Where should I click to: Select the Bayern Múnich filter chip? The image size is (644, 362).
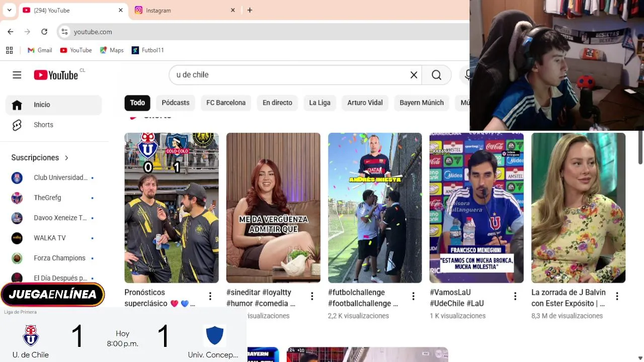[422, 103]
